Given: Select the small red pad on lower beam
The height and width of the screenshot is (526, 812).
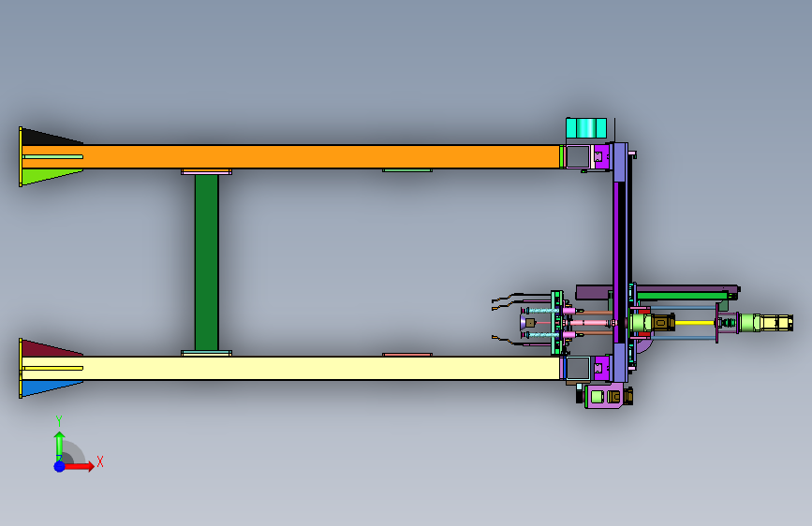Looking at the screenshot, I should [x=407, y=355].
